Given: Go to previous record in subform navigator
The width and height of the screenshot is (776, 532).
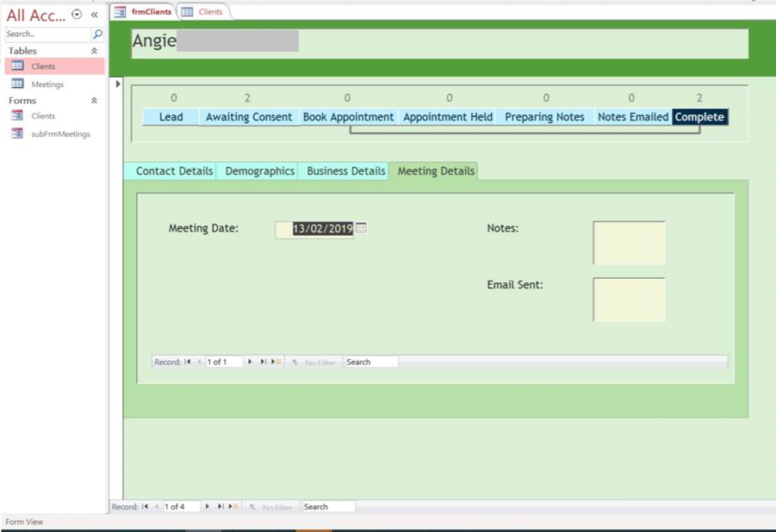Looking at the screenshot, I should [x=199, y=362].
